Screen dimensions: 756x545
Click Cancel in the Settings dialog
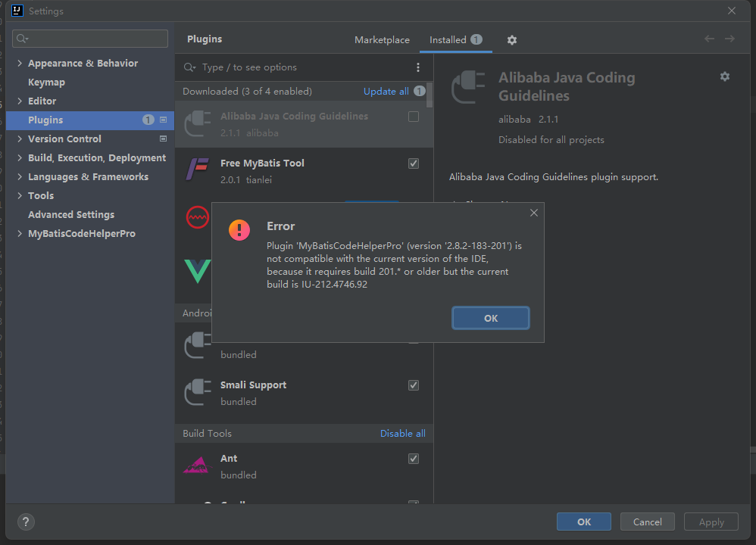coord(647,522)
